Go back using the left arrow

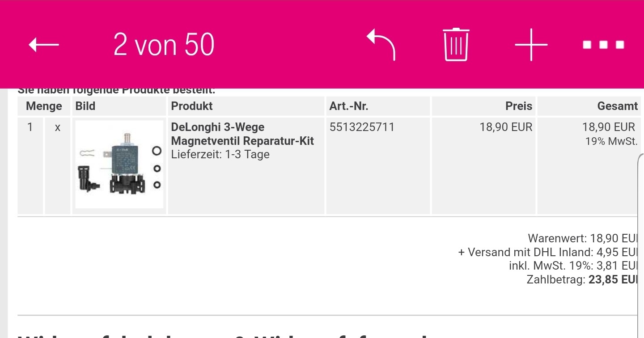click(44, 45)
